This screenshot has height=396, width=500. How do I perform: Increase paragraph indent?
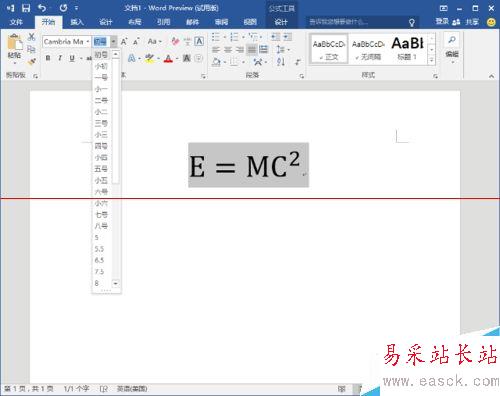click(x=287, y=37)
